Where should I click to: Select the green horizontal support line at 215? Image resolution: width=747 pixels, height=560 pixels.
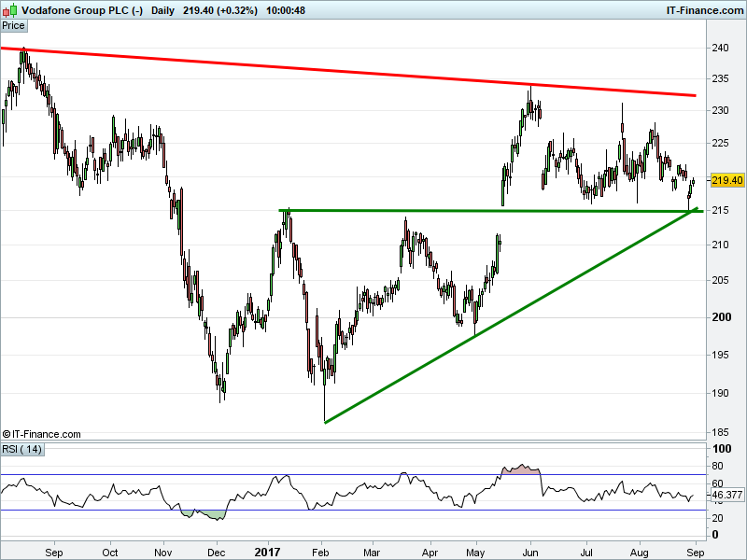491,211
